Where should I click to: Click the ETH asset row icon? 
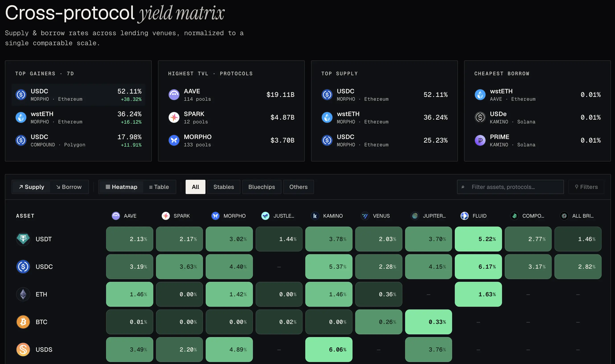coord(23,294)
